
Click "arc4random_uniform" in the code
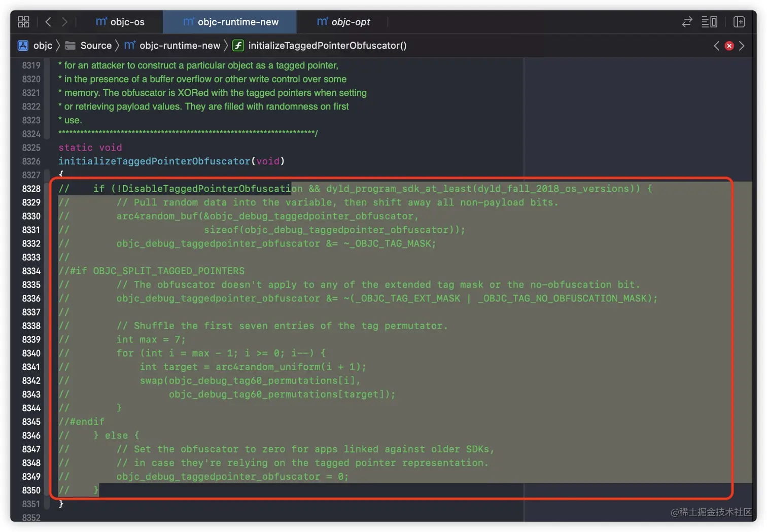pyautogui.click(x=268, y=367)
